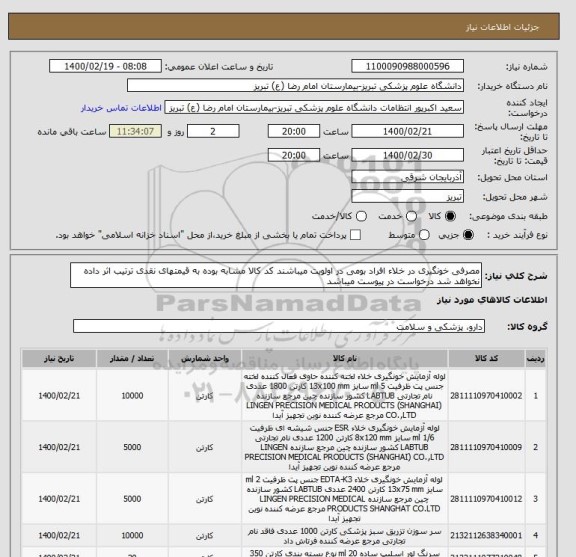Click the request creator name field
Image resolution: width=576 pixels, height=557 pixels.
pos(314,108)
